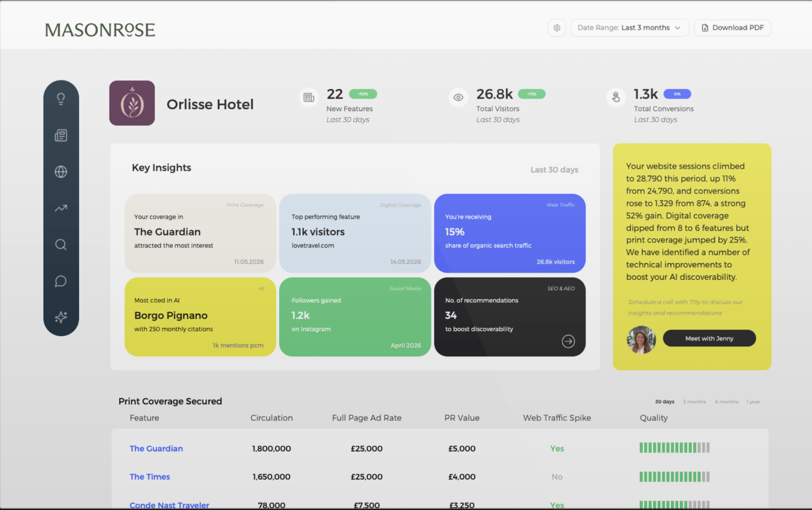
Task: Select the 3 months range tab
Action: pos(694,401)
